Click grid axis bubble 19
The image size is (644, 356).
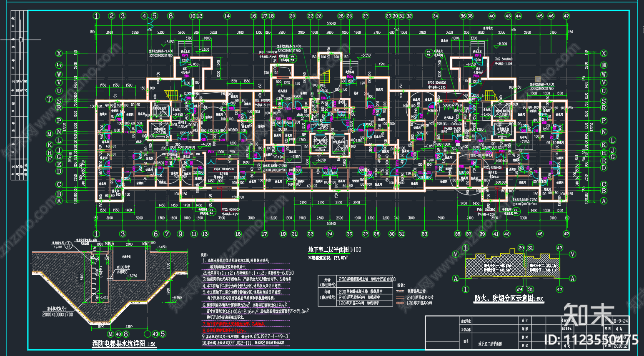pyautogui.click(x=283, y=234)
